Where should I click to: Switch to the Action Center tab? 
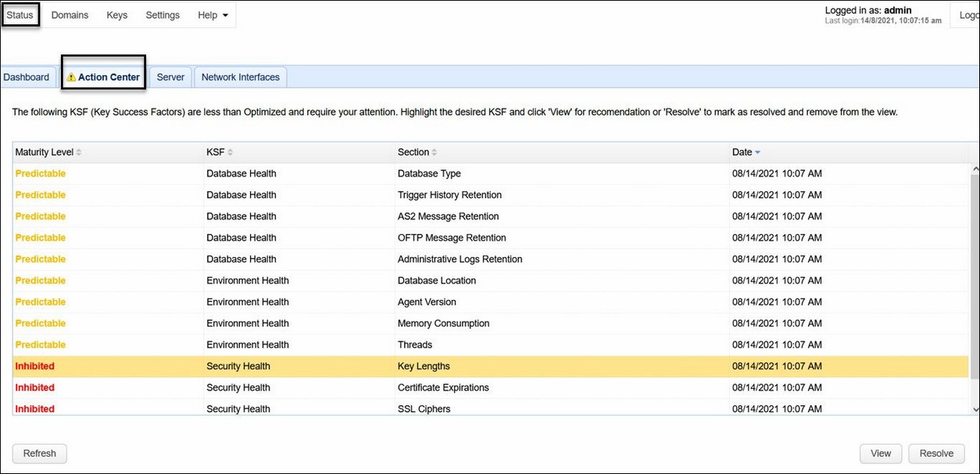tap(104, 77)
